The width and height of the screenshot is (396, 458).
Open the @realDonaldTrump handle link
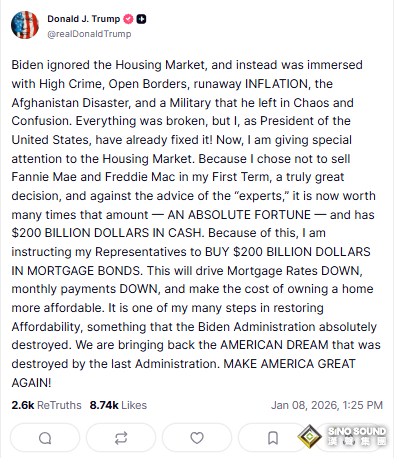pyautogui.click(x=89, y=34)
